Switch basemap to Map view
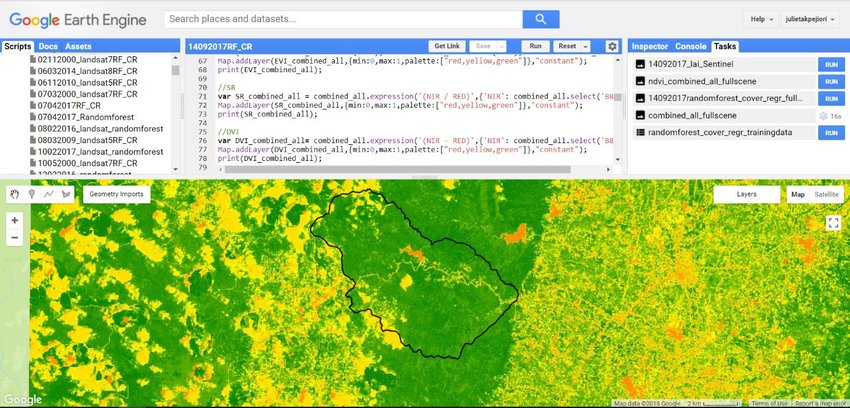 [798, 195]
